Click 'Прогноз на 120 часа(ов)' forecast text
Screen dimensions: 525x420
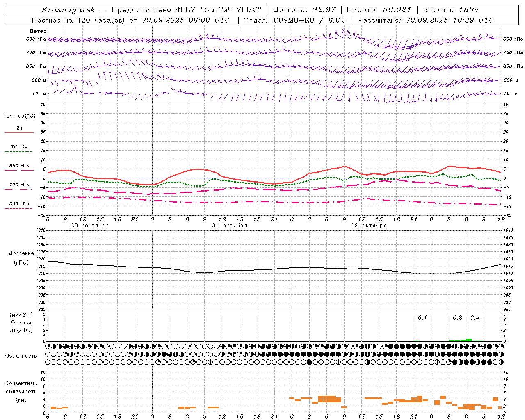click(x=79, y=20)
